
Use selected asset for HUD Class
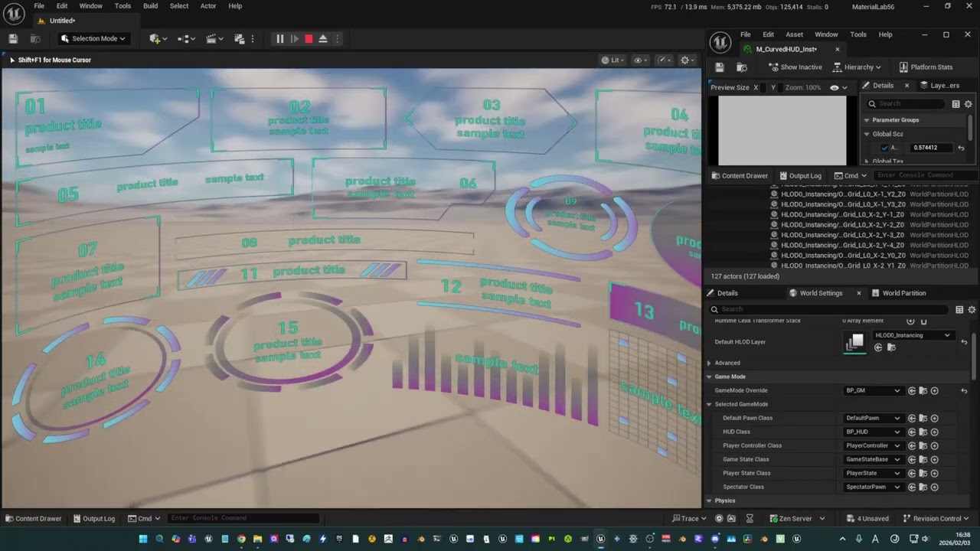(912, 432)
